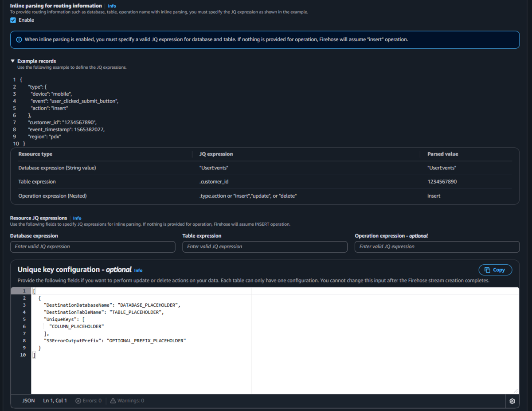Open Info link next to Resource JQ expressions
This screenshot has height=411, width=532.
(77, 218)
